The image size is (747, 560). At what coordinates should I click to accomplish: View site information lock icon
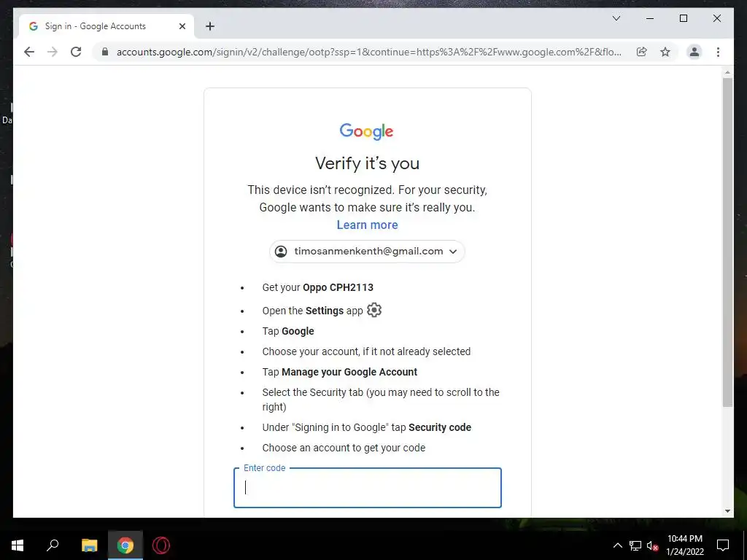coord(105,52)
